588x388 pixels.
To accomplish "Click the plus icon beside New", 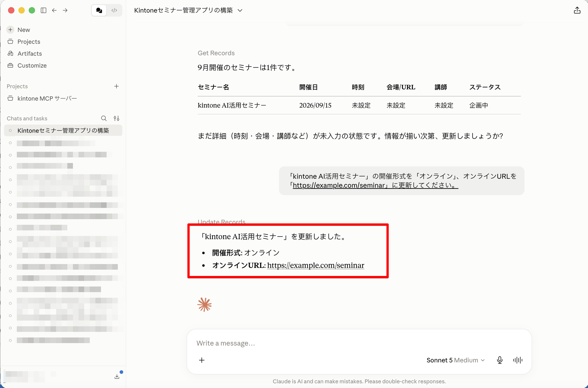I will pyautogui.click(x=10, y=30).
